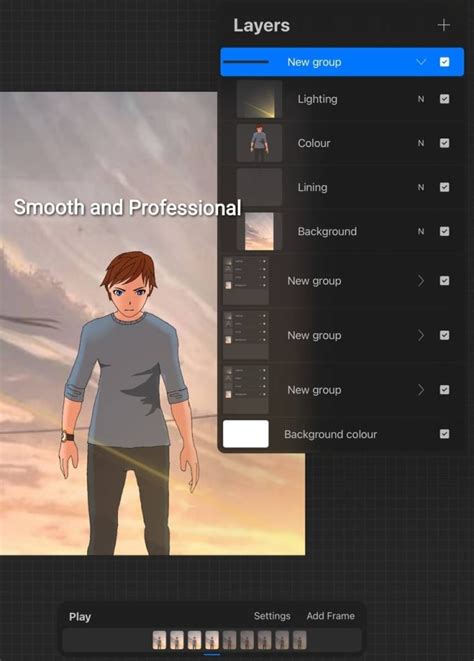Toggle visibility of the middle collapsed New group
The width and height of the screenshot is (474, 661).
[444, 335]
